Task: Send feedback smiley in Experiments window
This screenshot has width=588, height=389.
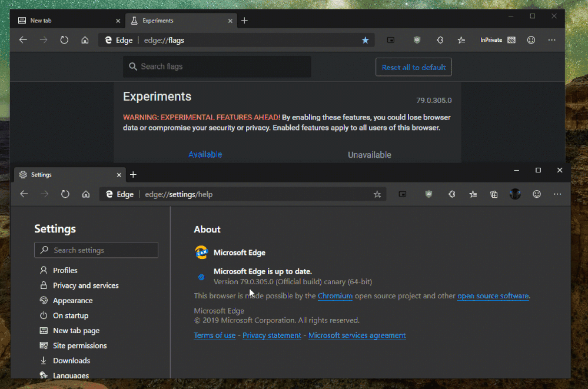Action: pos(531,40)
